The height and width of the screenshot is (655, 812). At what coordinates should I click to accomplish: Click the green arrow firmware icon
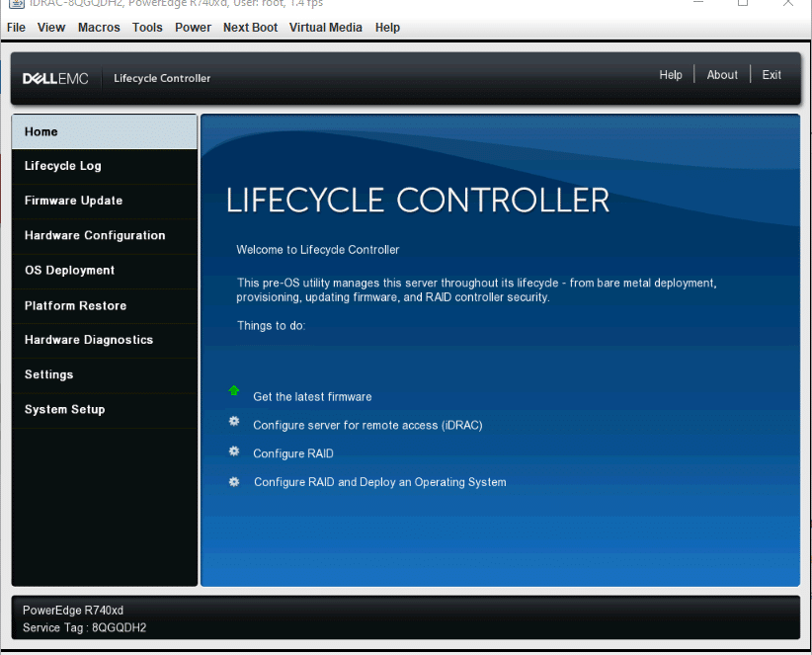point(234,390)
